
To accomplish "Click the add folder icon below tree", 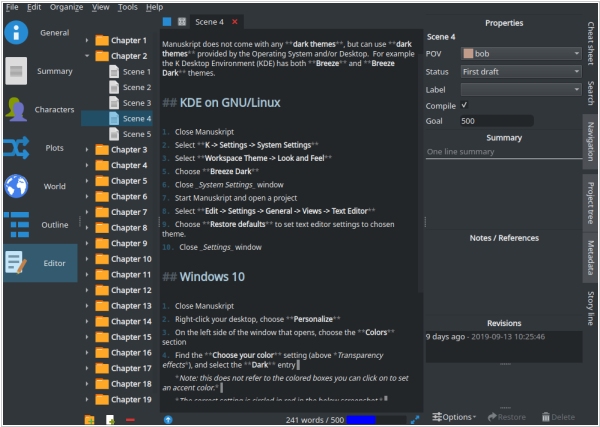I will pos(90,419).
